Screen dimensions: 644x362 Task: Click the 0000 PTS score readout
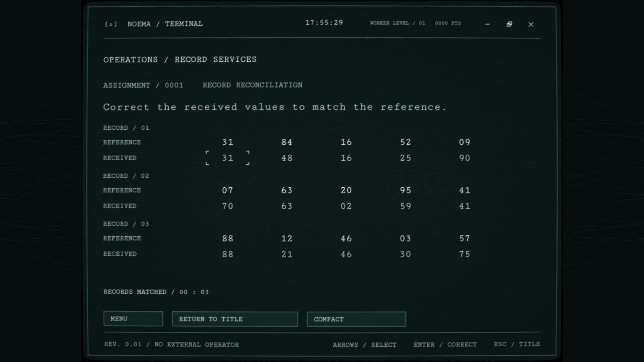pos(448,23)
